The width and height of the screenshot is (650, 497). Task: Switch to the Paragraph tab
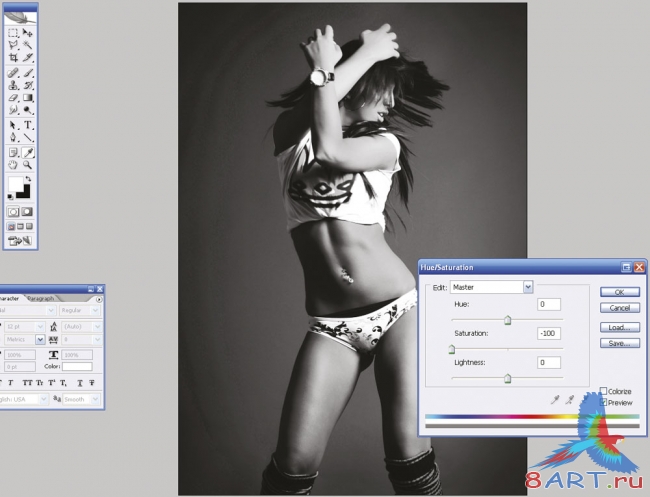click(41, 298)
